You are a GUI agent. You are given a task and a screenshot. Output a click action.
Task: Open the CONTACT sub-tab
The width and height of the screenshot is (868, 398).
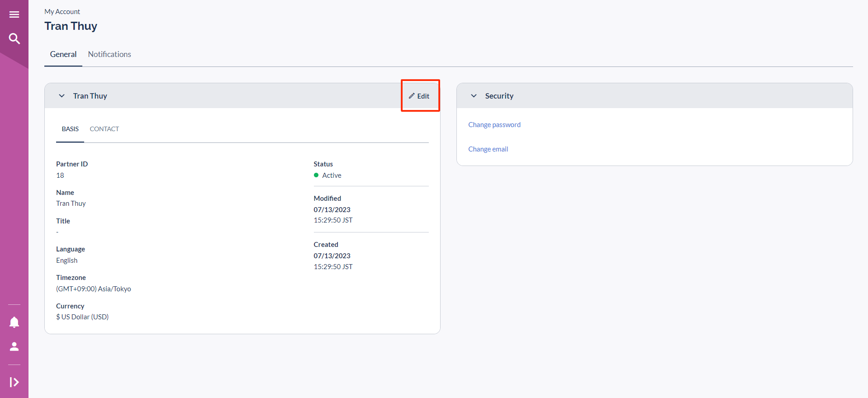coord(104,129)
